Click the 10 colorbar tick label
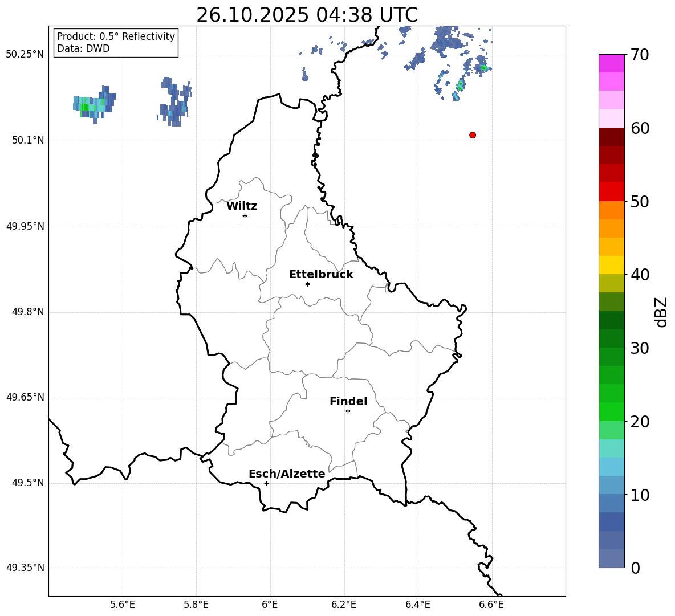Screen dimensions: 675x616 click(x=640, y=495)
